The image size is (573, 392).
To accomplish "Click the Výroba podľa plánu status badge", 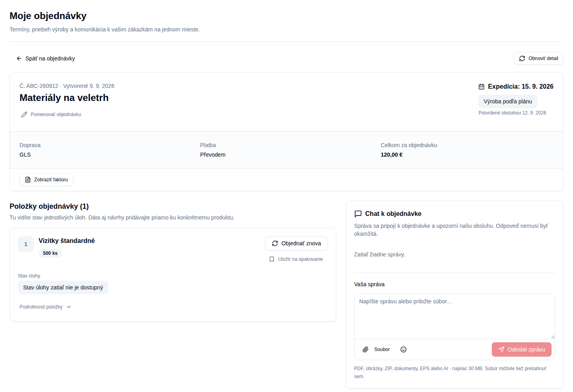I will point(508,101).
